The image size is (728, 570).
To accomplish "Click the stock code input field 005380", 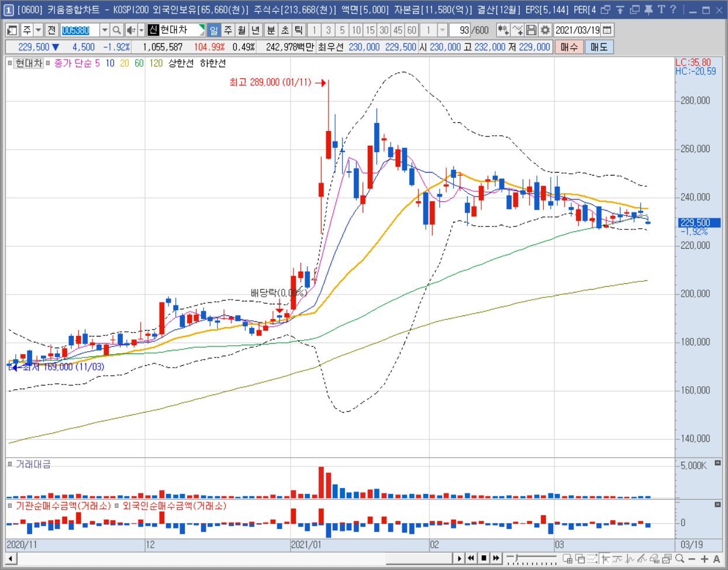I will tap(80, 30).
